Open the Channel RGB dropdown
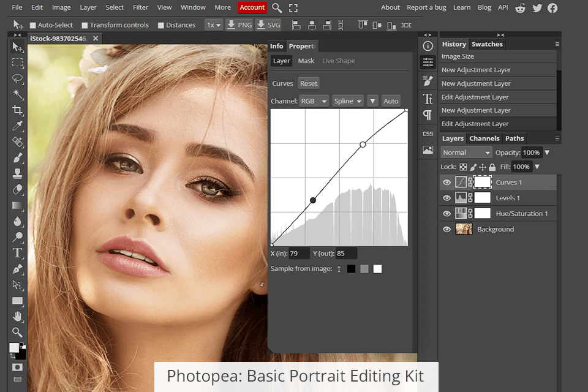The height and width of the screenshot is (392, 588). coord(314,101)
